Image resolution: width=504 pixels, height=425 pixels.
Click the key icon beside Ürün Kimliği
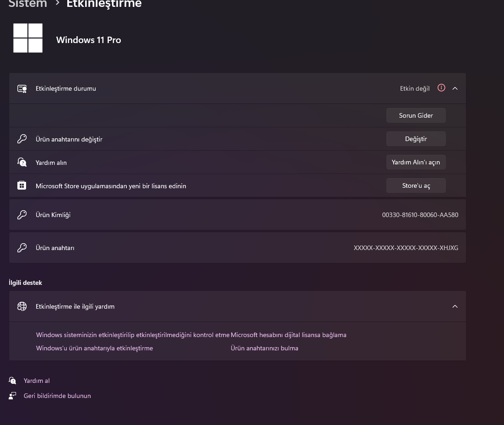[22, 215]
